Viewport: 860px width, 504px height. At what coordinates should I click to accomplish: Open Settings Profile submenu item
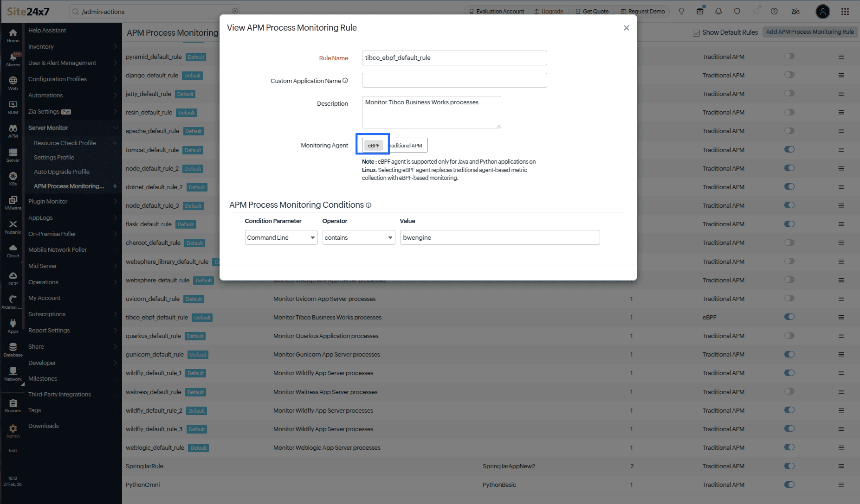[x=54, y=157]
